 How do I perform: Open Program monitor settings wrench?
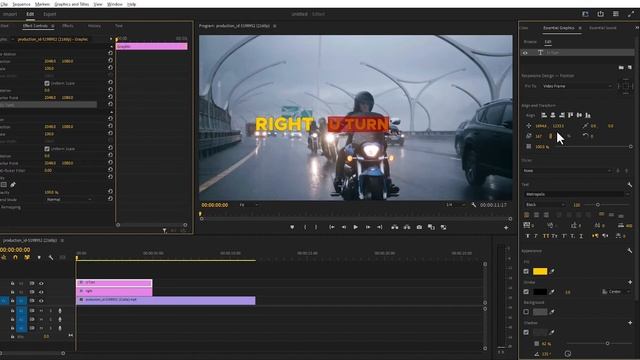pos(473,205)
